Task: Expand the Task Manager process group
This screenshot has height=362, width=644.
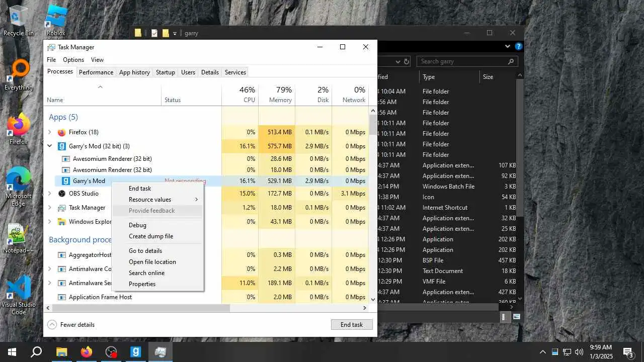Action: tap(49, 208)
